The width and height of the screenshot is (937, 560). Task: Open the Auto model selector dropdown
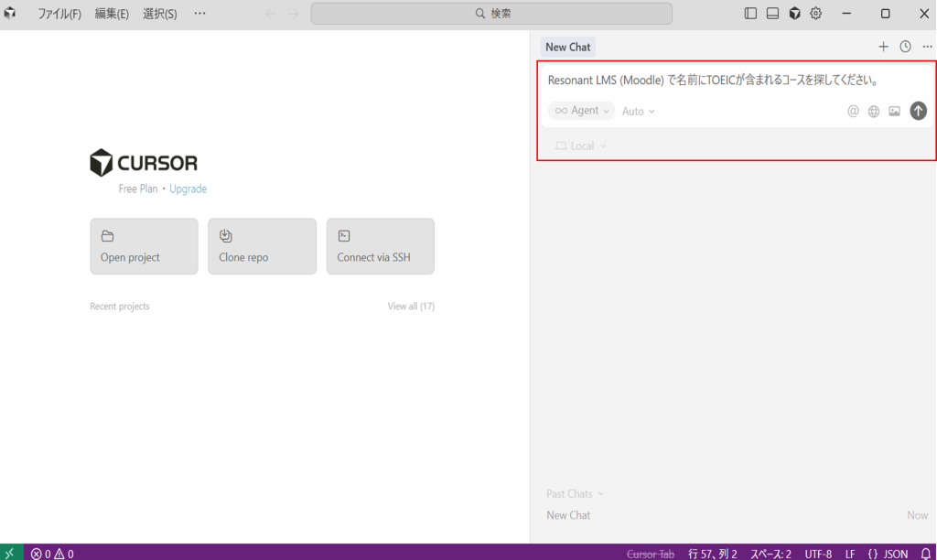point(638,112)
